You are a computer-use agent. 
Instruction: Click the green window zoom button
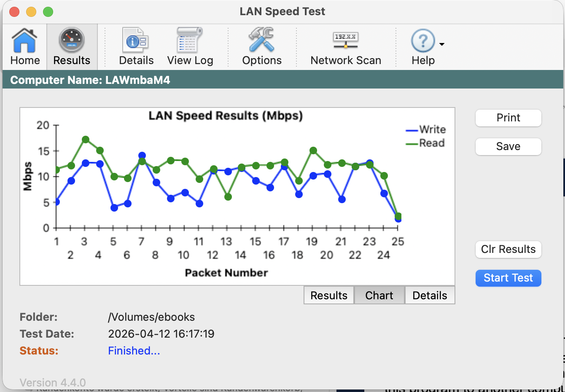click(x=48, y=12)
